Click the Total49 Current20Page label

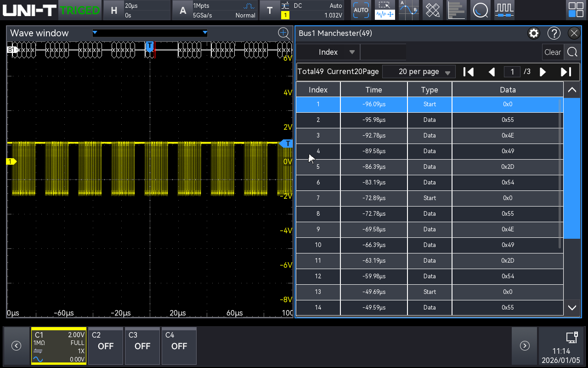click(338, 72)
